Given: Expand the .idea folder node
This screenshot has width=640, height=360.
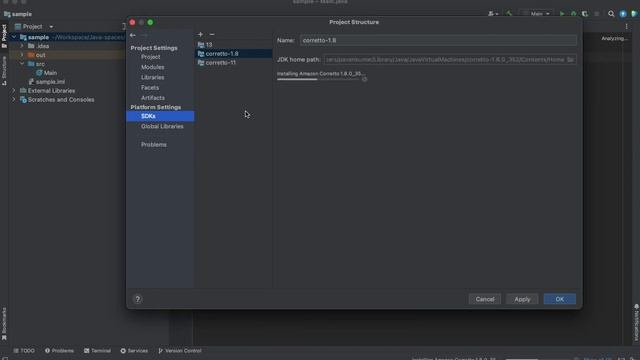Looking at the screenshot, I should [x=22, y=46].
